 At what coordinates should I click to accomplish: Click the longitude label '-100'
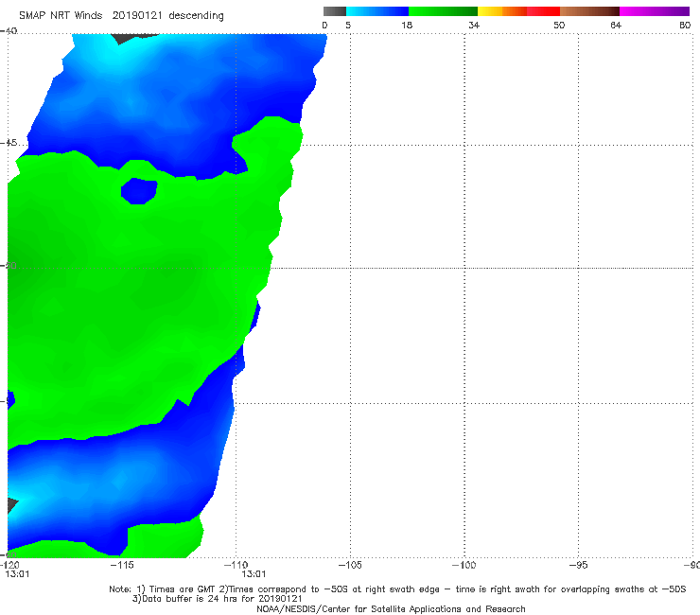coord(464,565)
